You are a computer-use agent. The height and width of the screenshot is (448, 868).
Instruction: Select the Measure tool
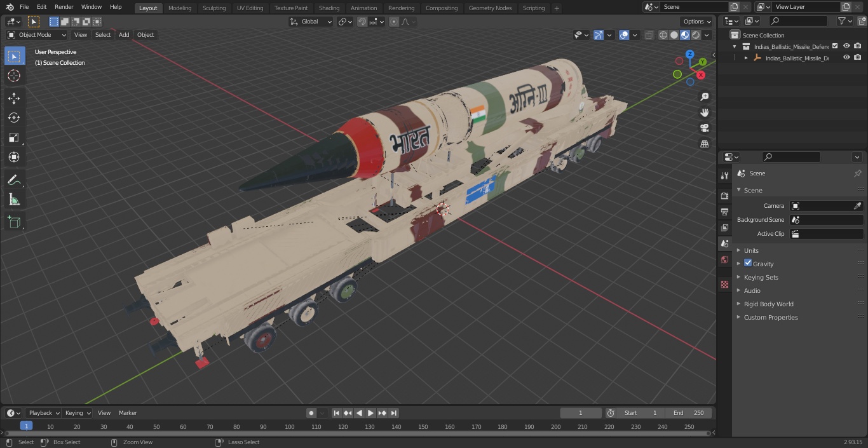(14, 200)
